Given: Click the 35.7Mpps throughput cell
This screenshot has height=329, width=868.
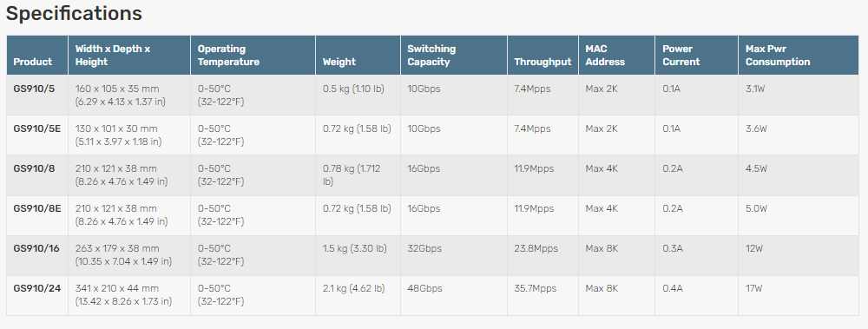Looking at the screenshot, I should [x=536, y=288].
